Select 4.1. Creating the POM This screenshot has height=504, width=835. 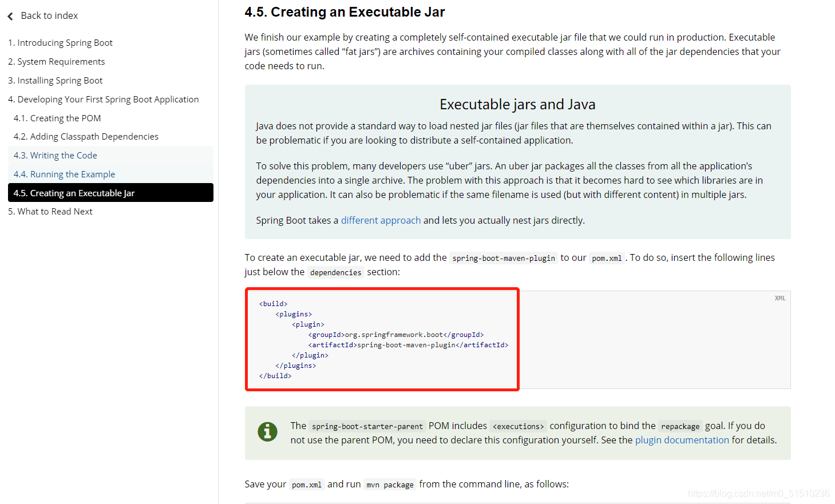pyautogui.click(x=57, y=118)
